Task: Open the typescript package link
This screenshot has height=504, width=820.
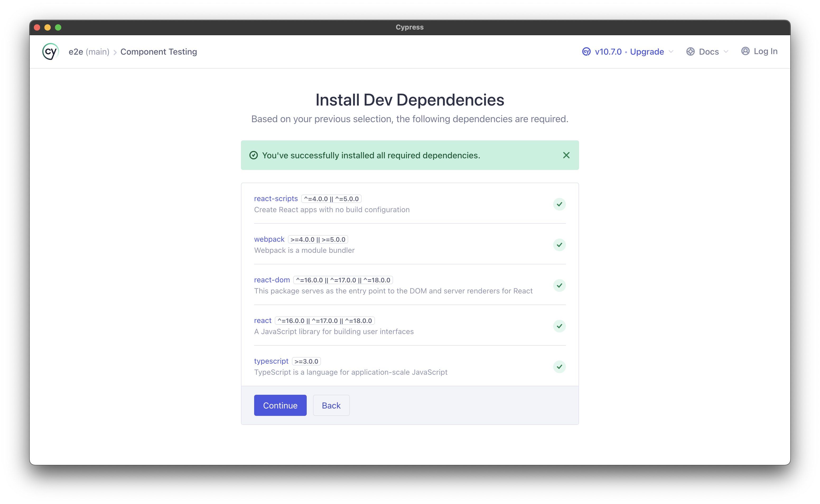Action: pyautogui.click(x=271, y=361)
